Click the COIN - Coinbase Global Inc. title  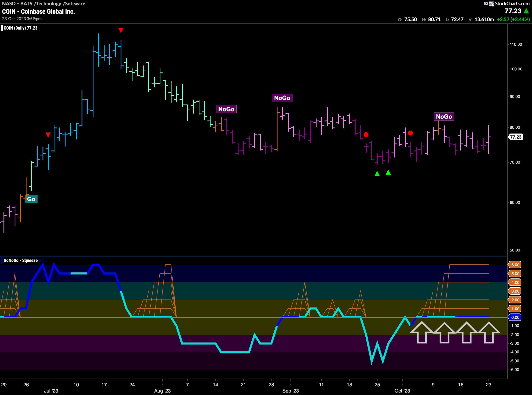(38, 11)
